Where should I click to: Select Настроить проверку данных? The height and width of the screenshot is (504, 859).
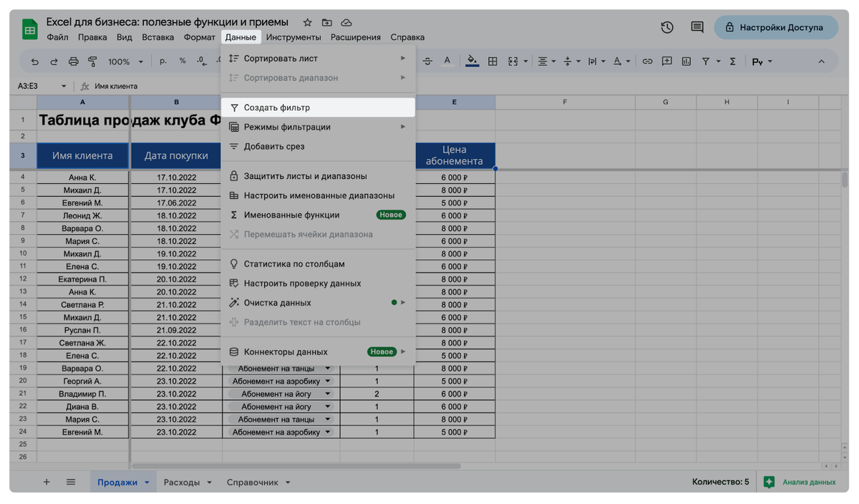pos(318,283)
